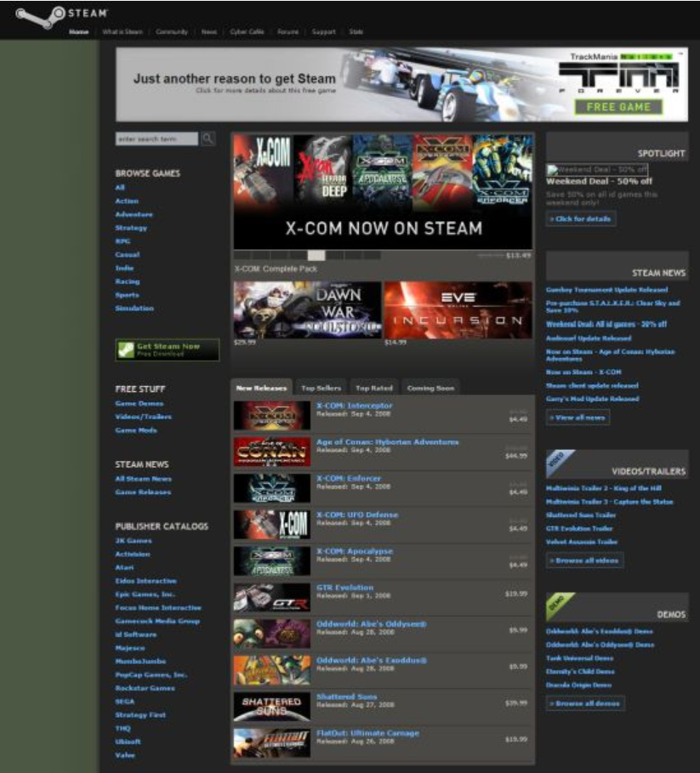Browse the Strategy games category
The height and width of the screenshot is (773, 700).
coord(131,228)
